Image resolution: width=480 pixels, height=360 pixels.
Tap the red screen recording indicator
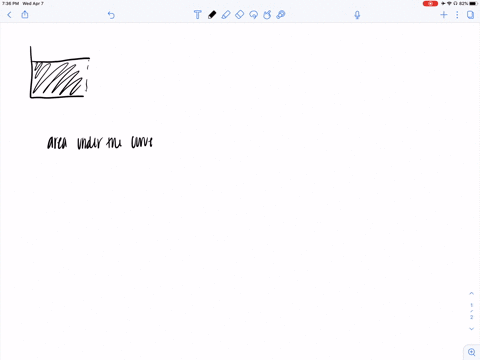click(430, 3)
